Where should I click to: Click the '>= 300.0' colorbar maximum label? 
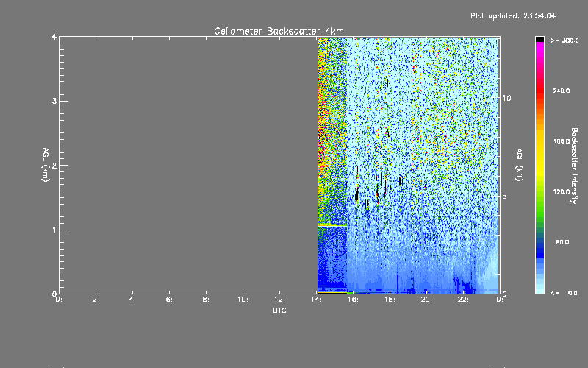pyautogui.click(x=564, y=40)
